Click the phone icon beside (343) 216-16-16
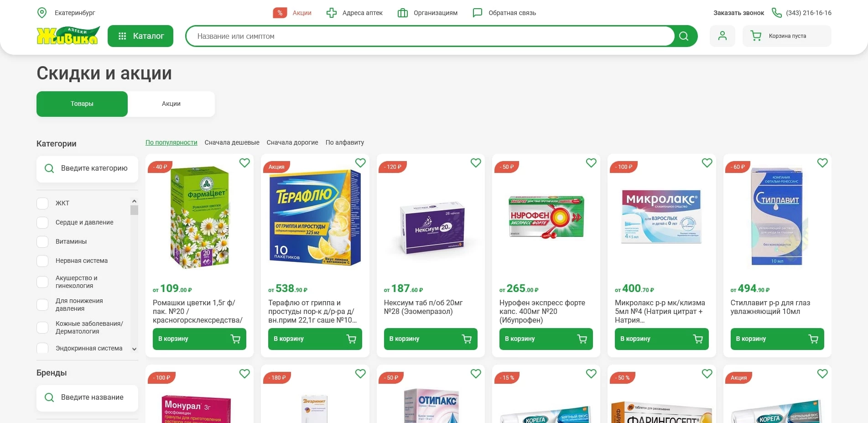Viewport: 868px width, 423px height. [x=776, y=13]
